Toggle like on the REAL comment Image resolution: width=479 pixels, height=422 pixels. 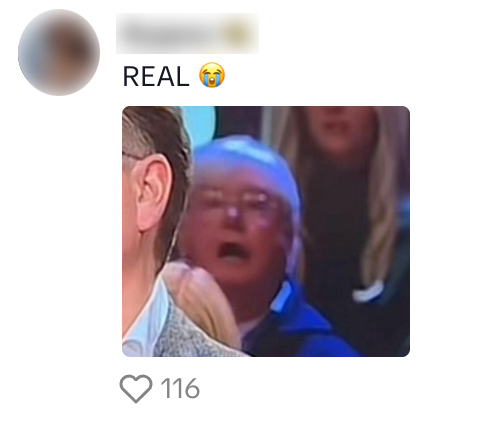(136, 388)
